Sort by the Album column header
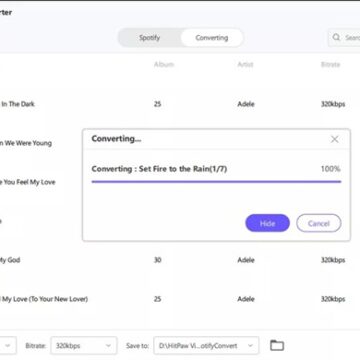 click(x=164, y=64)
